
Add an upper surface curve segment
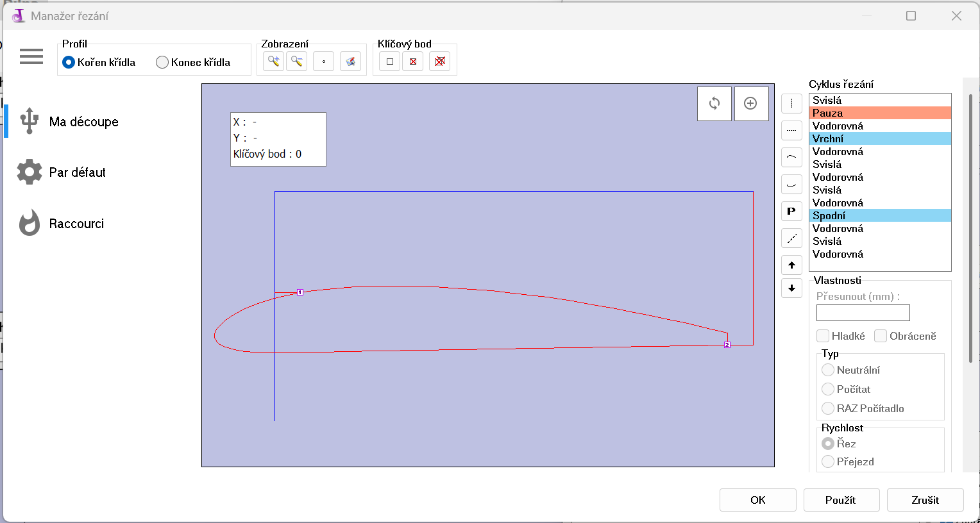[791, 157]
